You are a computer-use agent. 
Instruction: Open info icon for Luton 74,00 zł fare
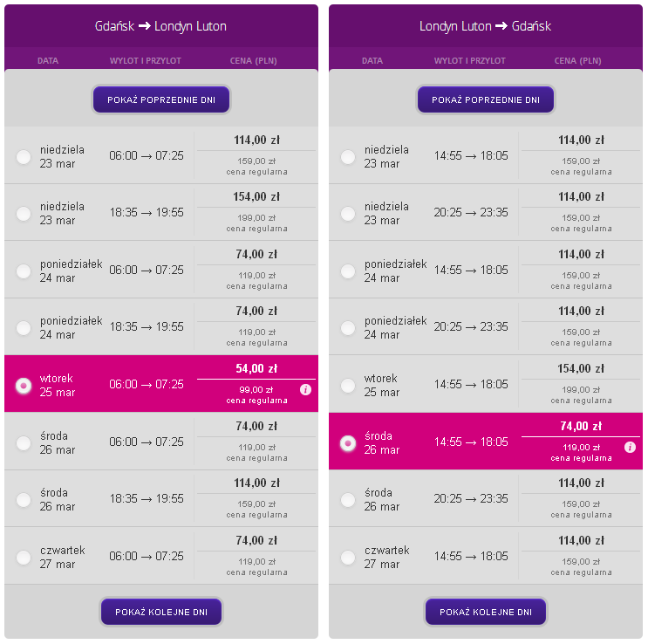tap(630, 447)
